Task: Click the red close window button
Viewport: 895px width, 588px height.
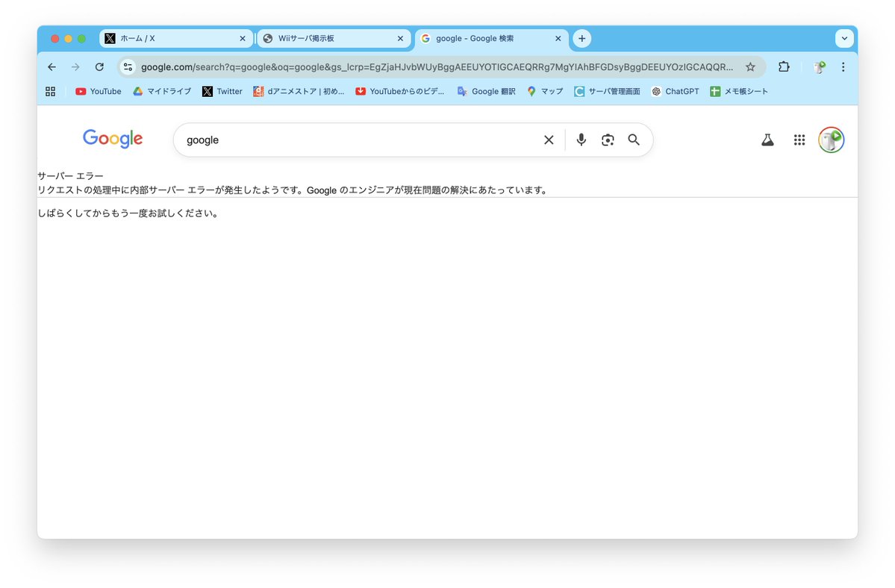Action: pyautogui.click(x=54, y=38)
